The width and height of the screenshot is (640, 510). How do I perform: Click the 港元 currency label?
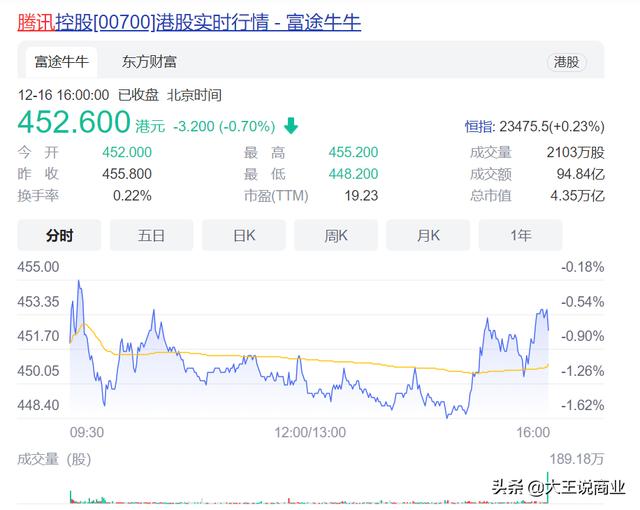pyautogui.click(x=150, y=126)
